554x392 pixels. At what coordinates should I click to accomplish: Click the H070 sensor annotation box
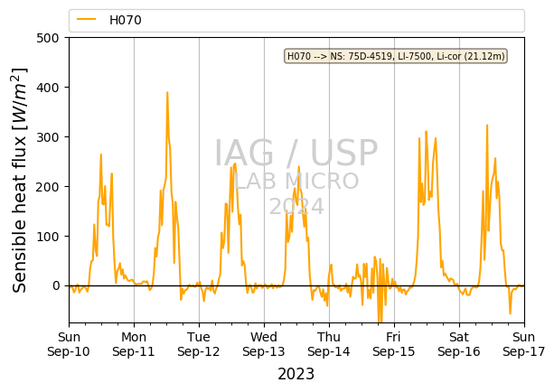coord(396,56)
